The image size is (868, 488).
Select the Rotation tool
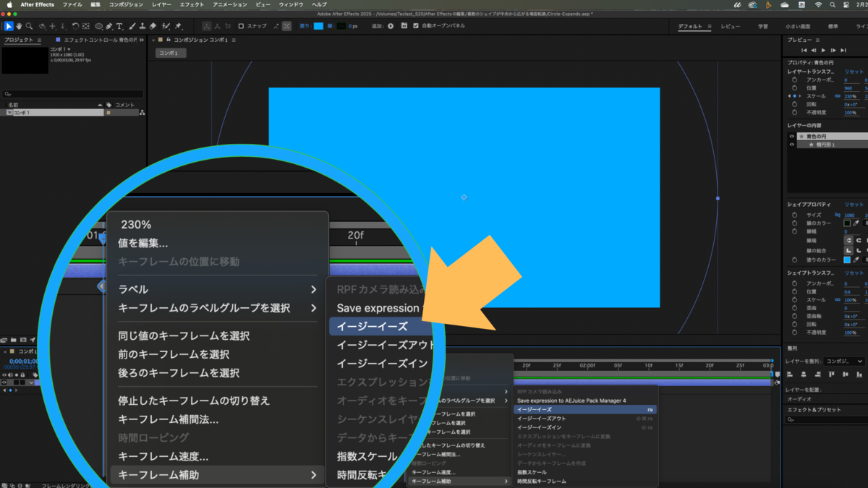75,26
